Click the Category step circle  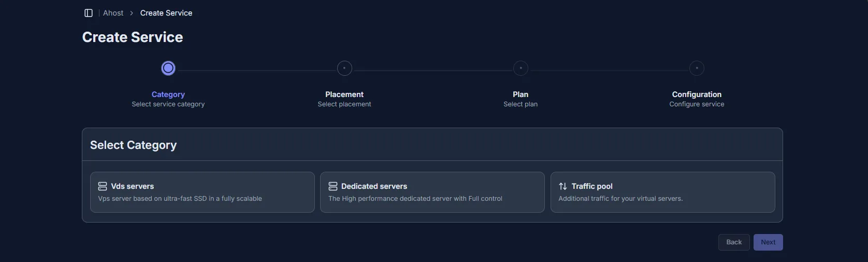(x=168, y=68)
